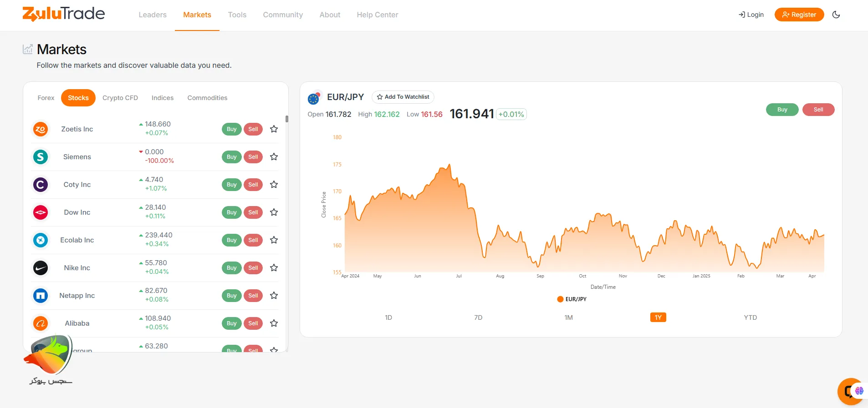The width and height of the screenshot is (868, 408).
Task: Open the Leaders menu
Action: pos(153,15)
